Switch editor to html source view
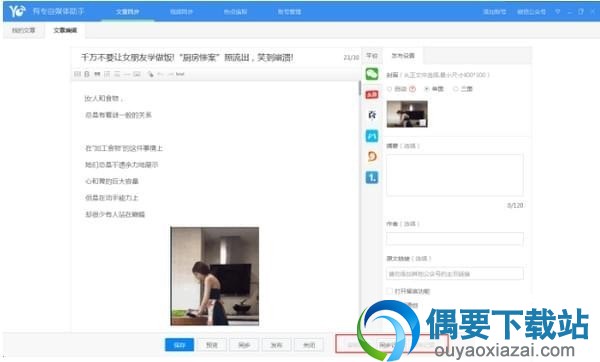 point(180,74)
